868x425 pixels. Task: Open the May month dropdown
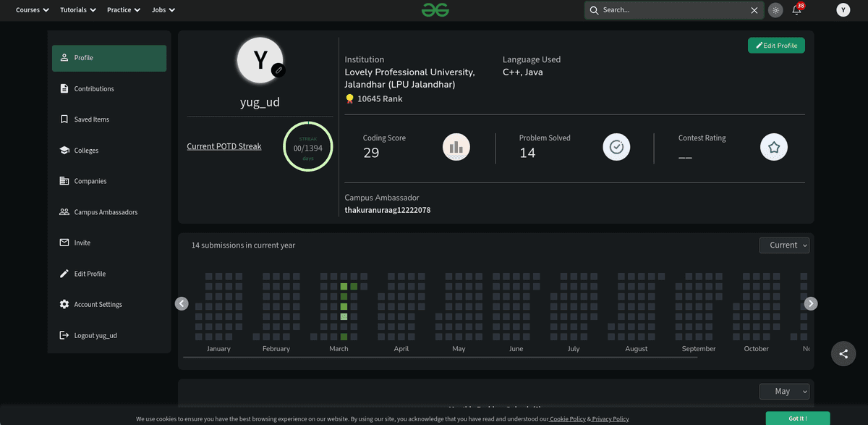(x=784, y=391)
